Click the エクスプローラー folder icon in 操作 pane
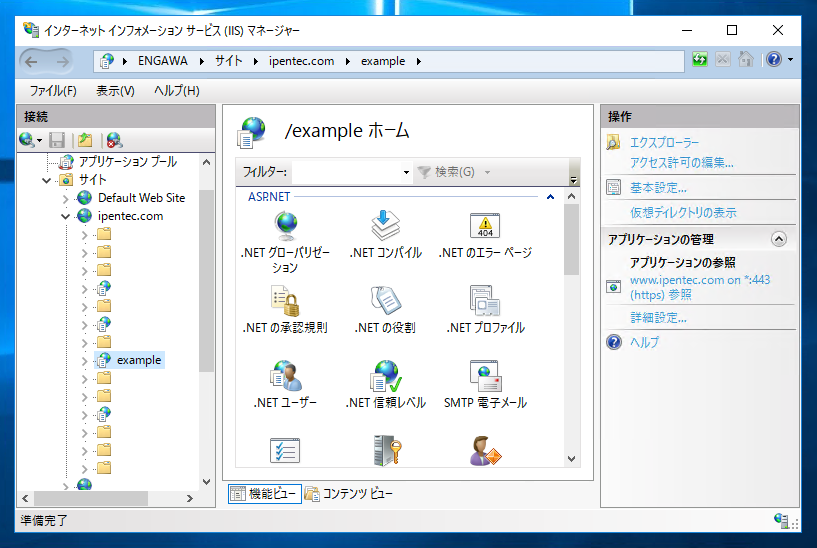Viewport: 817px width, 548px height. click(x=613, y=142)
